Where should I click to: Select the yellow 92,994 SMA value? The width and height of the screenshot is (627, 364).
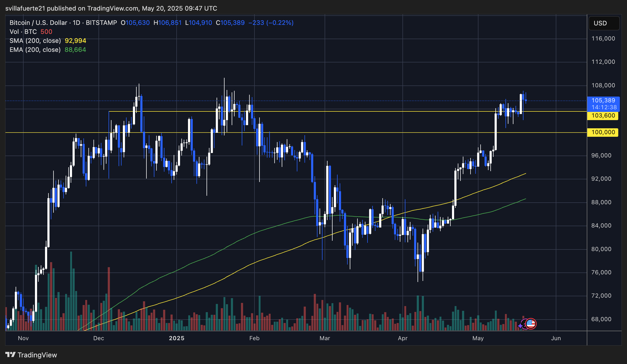75,41
